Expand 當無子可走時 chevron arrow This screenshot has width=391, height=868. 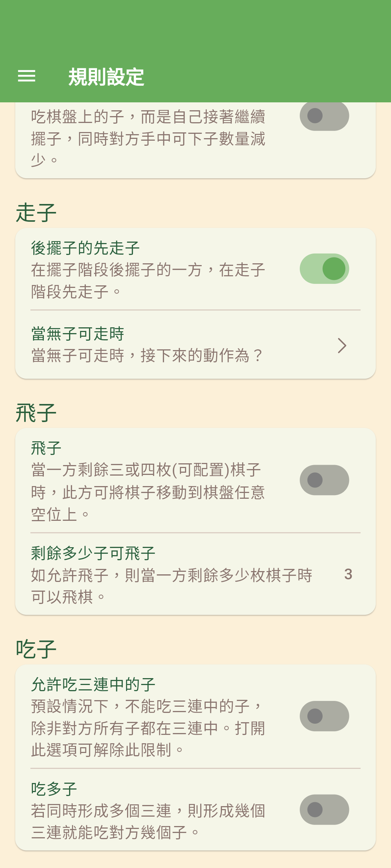(x=342, y=345)
